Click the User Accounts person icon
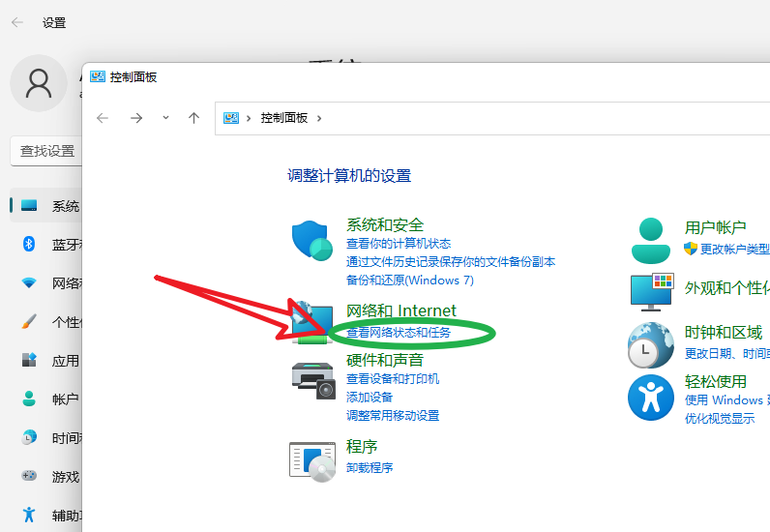The image size is (770, 532). pyautogui.click(x=651, y=241)
